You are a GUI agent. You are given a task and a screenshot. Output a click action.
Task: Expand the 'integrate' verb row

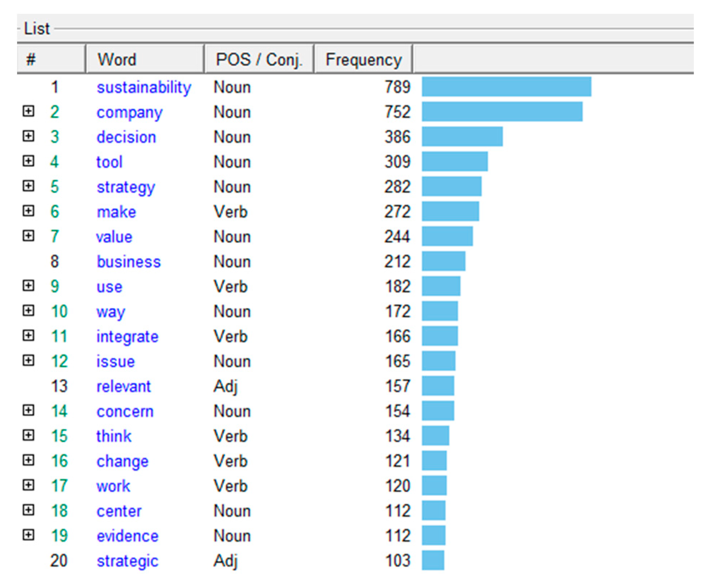(x=28, y=335)
